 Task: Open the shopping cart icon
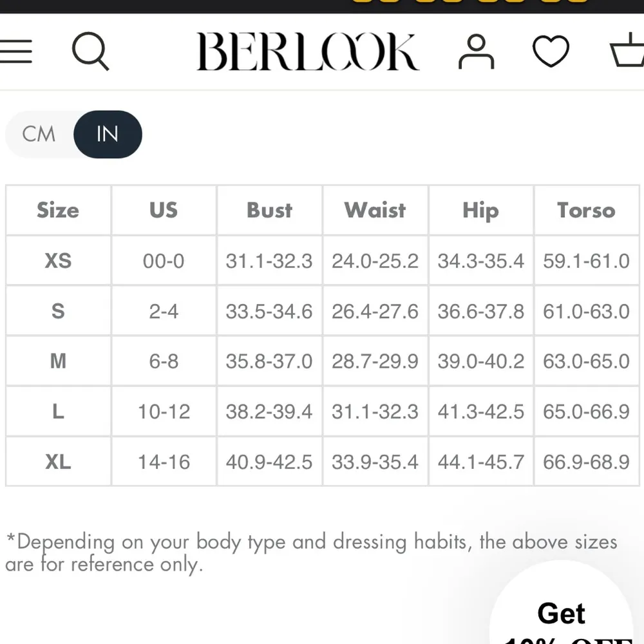tap(626, 52)
